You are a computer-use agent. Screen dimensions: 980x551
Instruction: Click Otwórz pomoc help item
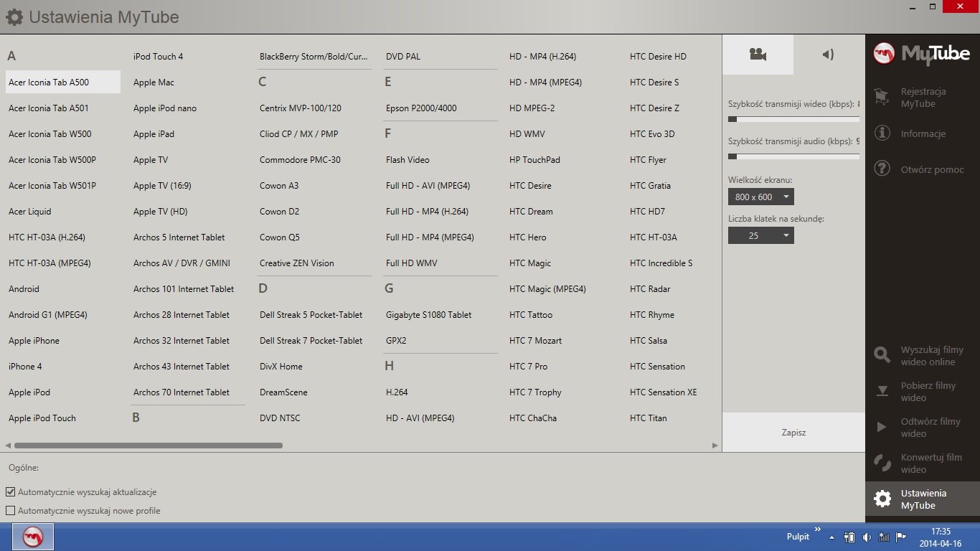(923, 169)
